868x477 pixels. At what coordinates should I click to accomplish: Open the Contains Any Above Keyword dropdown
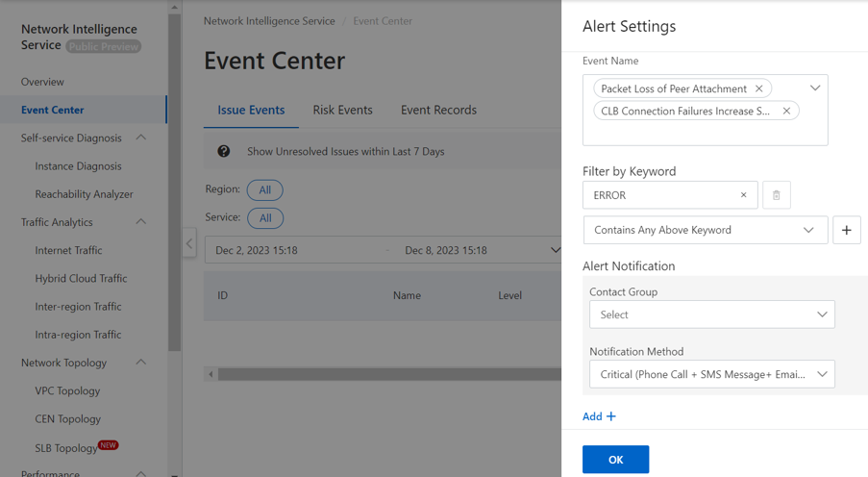pos(705,230)
